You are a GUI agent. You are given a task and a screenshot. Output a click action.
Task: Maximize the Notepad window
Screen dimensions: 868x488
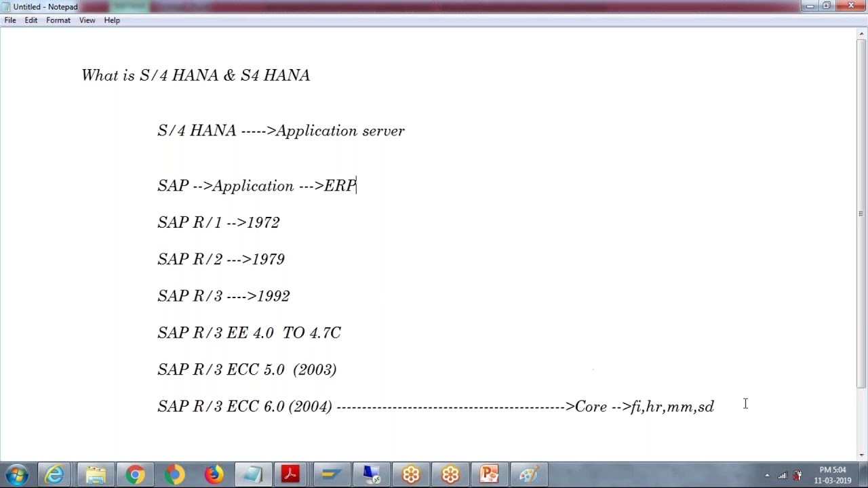click(827, 6)
